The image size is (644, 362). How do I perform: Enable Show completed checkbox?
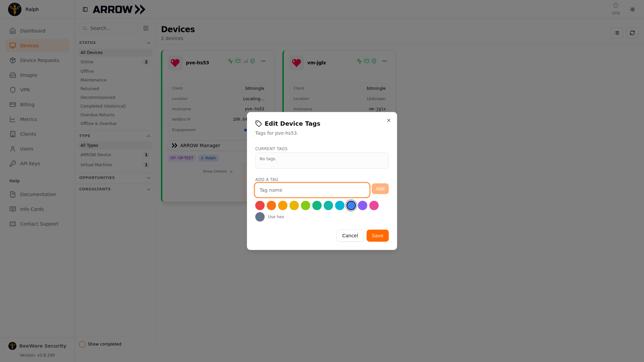point(82,344)
